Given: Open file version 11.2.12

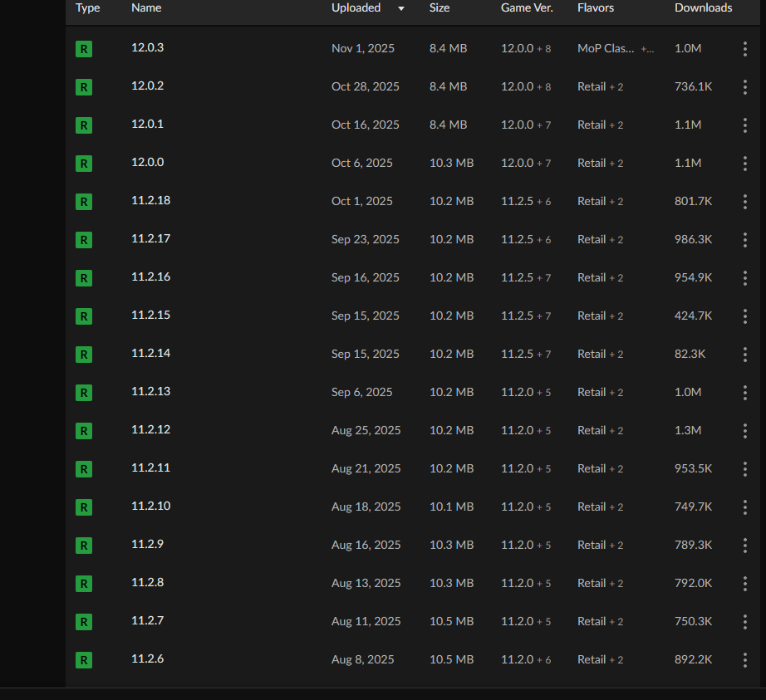Looking at the screenshot, I should click(151, 429).
